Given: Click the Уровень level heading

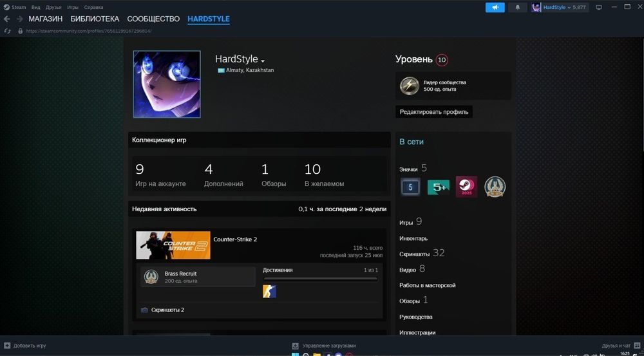Looking at the screenshot, I should [x=414, y=59].
